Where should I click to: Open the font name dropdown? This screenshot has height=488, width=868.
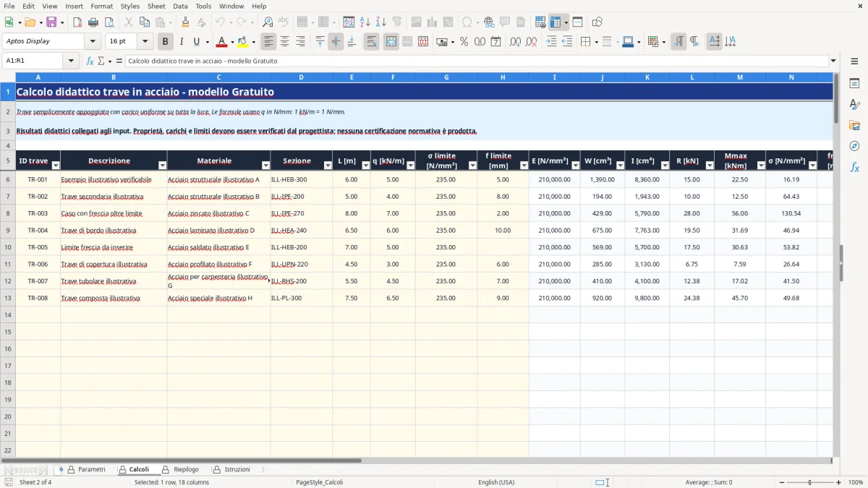click(x=93, y=42)
